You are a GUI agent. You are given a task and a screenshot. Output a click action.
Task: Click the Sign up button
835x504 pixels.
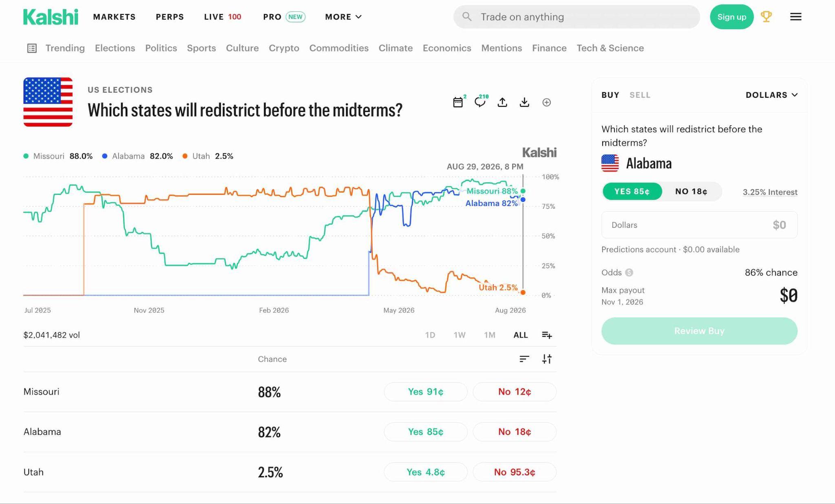[731, 17]
